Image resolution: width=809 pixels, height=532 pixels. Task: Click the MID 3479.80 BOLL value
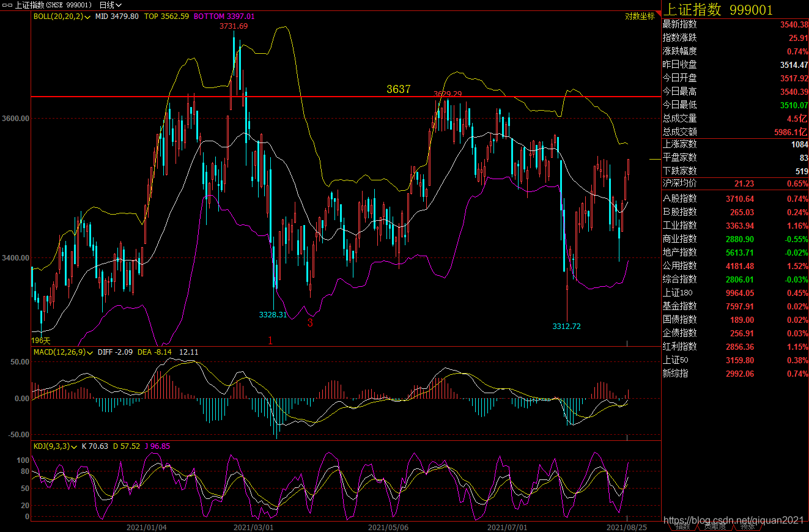(x=117, y=17)
